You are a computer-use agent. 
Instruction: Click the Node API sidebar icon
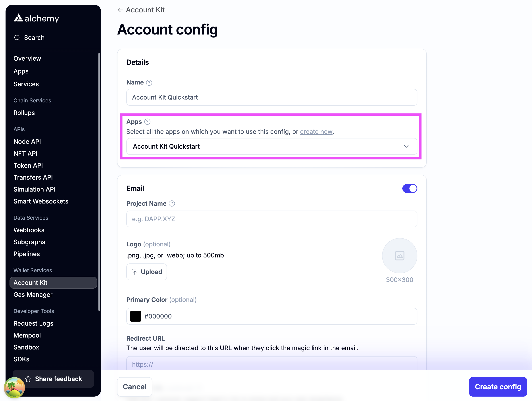[x=27, y=141]
